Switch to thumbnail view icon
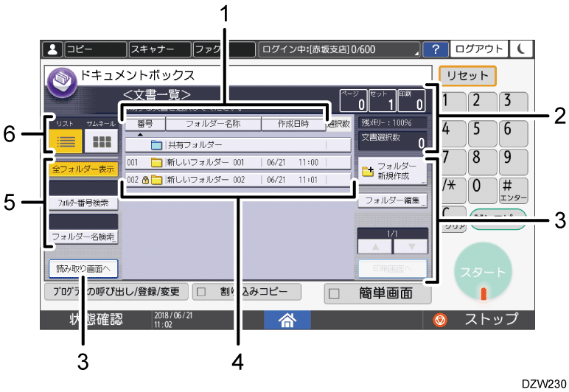Image resolution: width=569 pixels, height=392 pixels. point(98,141)
